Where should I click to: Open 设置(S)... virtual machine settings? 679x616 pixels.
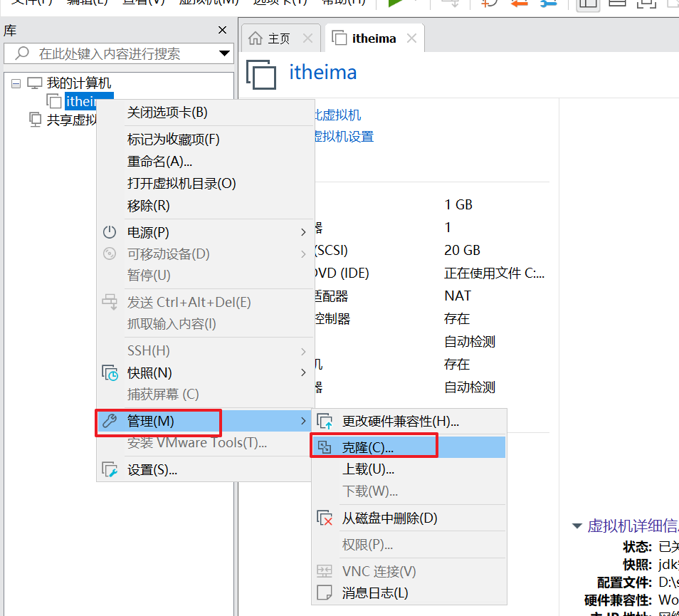pos(205,470)
